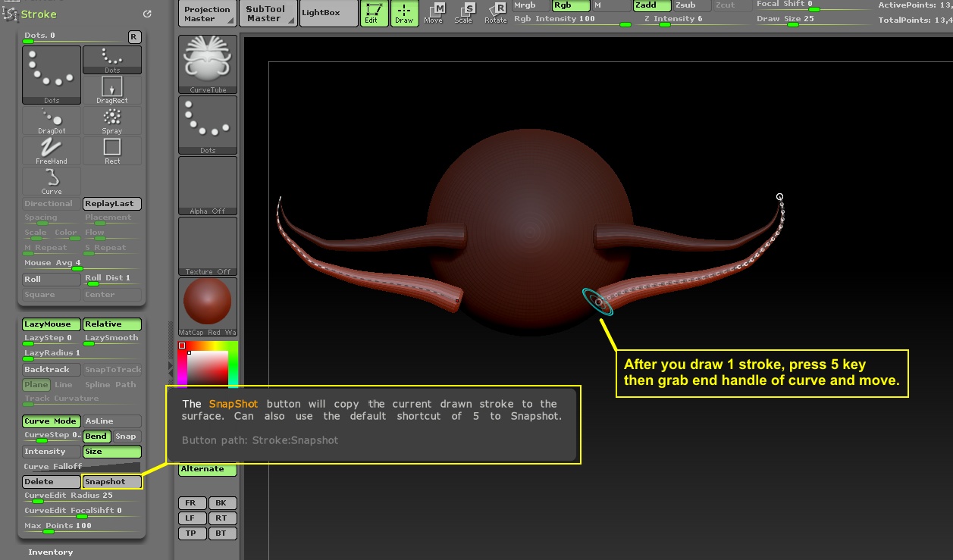Image resolution: width=953 pixels, height=560 pixels.
Task: Select the DragRect stroke type
Action: point(112,90)
